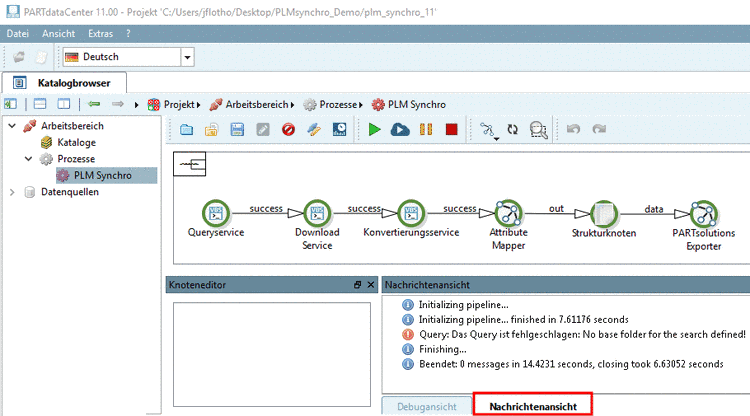
Task: Navigate forward with the grey arrow
Action: pos(117,104)
